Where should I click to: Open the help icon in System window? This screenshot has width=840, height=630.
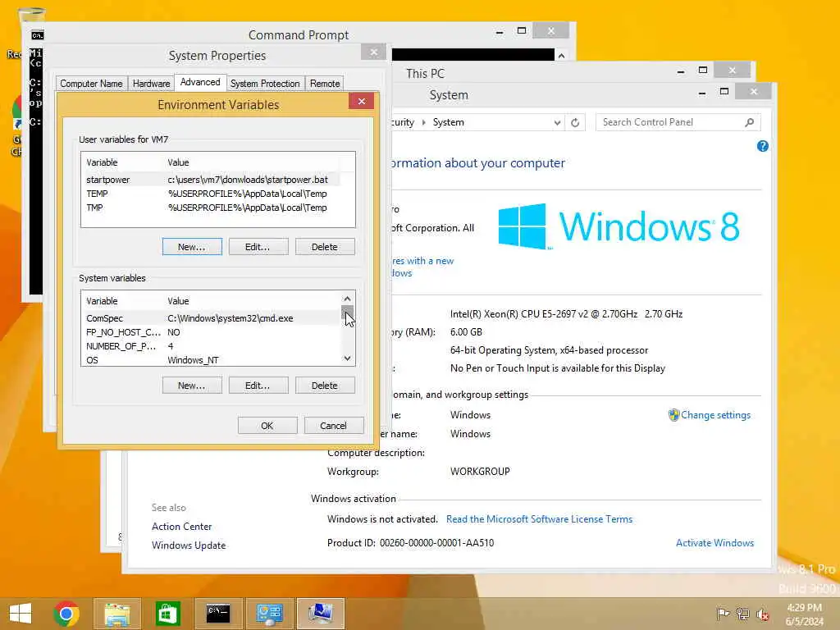(x=763, y=146)
